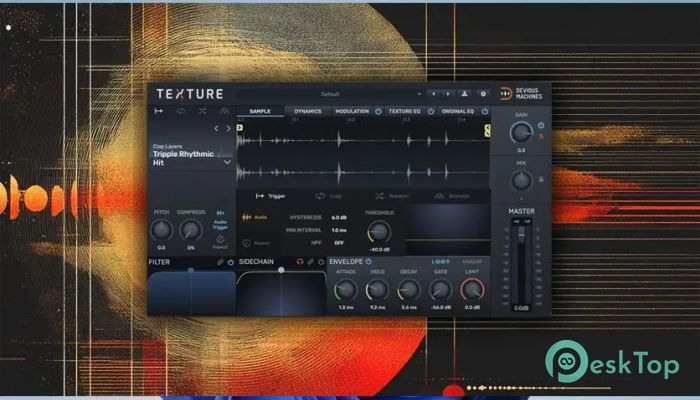700x400 pixels.
Task: Open the HPF Off value selector
Action: (x=339, y=243)
